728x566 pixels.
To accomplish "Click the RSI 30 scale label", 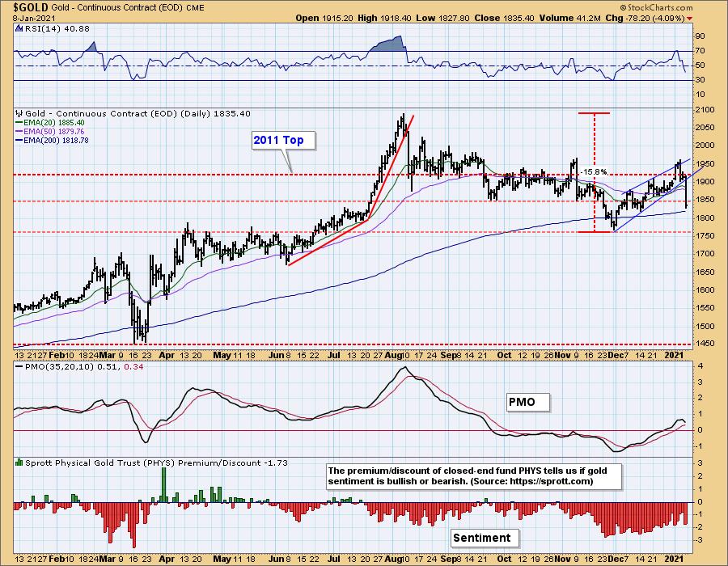I will point(700,80).
